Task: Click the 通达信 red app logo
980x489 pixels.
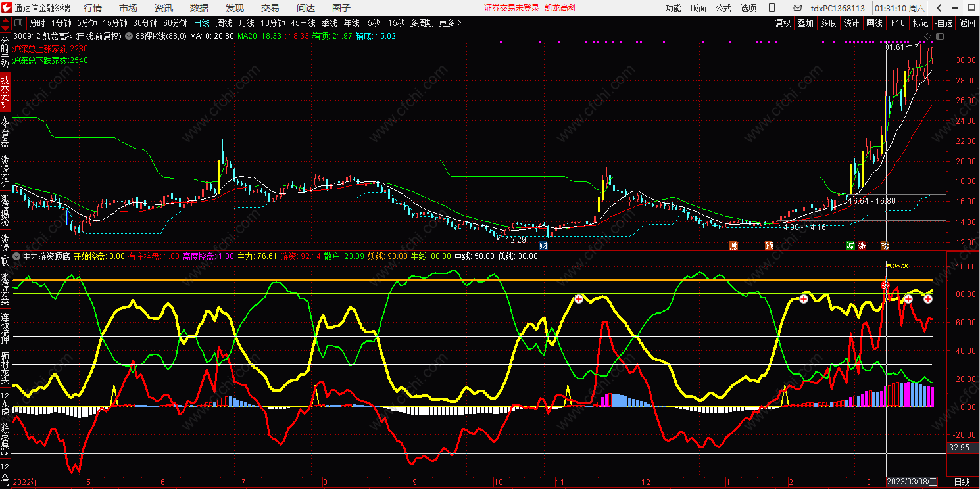Action: point(7,8)
